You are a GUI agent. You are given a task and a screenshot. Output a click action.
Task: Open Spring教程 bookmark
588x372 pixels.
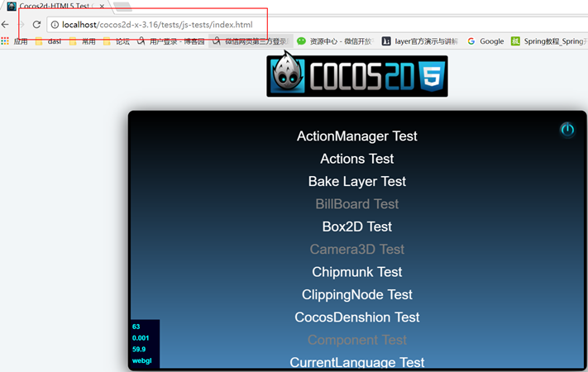(x=549, y=41)
